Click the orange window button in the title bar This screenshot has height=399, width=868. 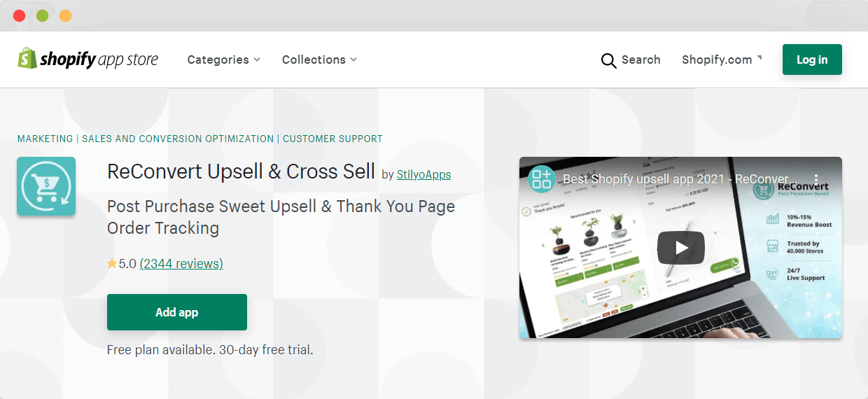pos(66,15)
